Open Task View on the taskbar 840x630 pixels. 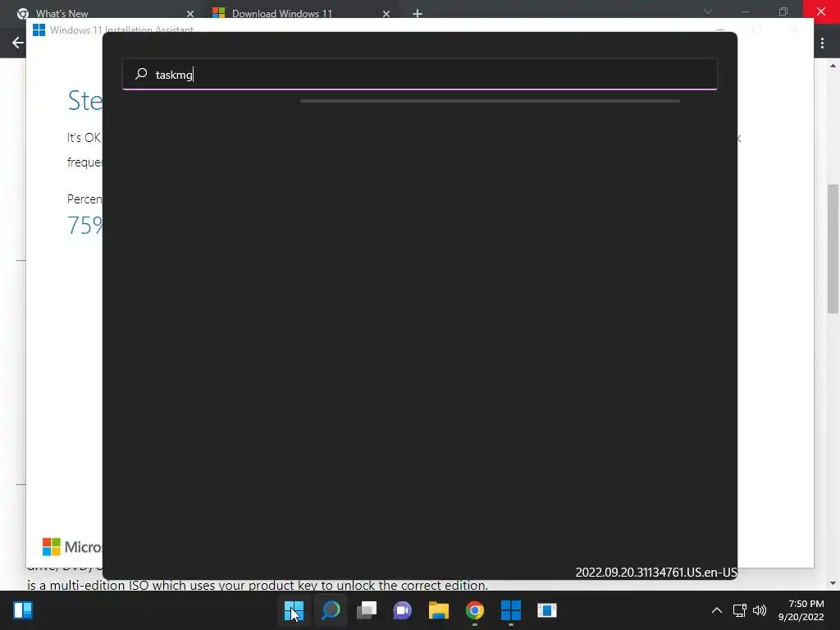(367, 610)
